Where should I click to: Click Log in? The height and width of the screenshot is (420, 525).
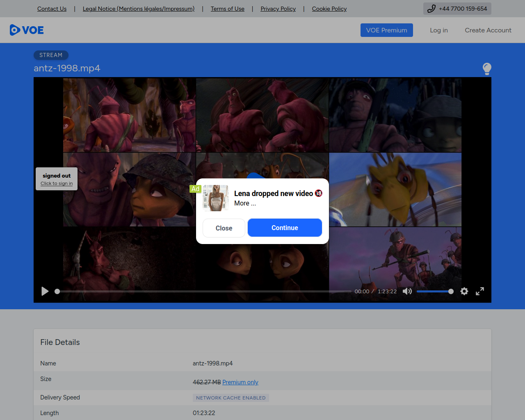click(439, 30)
